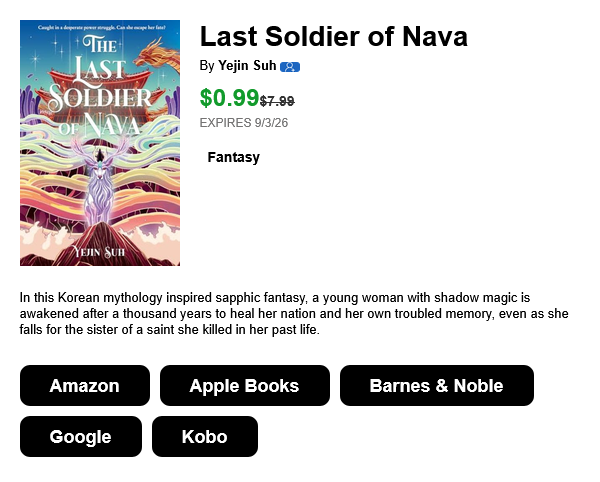This screenshot has width=600, height=482.
Task: Click Yejin Suh's name printed on the cover
Action: tap(99, 252)
